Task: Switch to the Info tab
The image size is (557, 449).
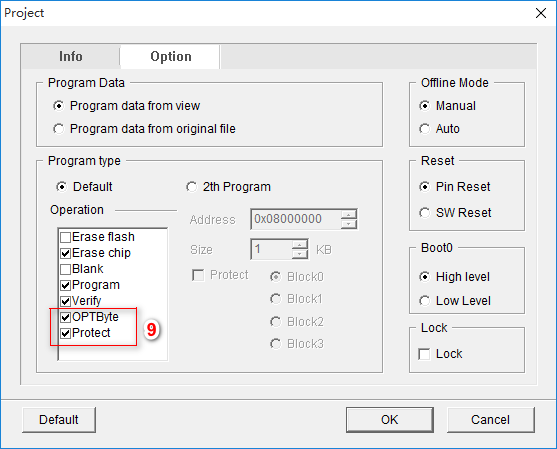Action: click(x=70, y=56)
